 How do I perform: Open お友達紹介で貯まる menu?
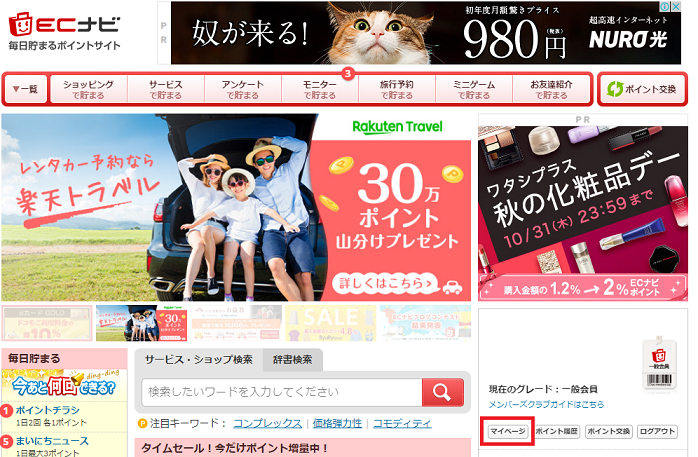point(551,89)
